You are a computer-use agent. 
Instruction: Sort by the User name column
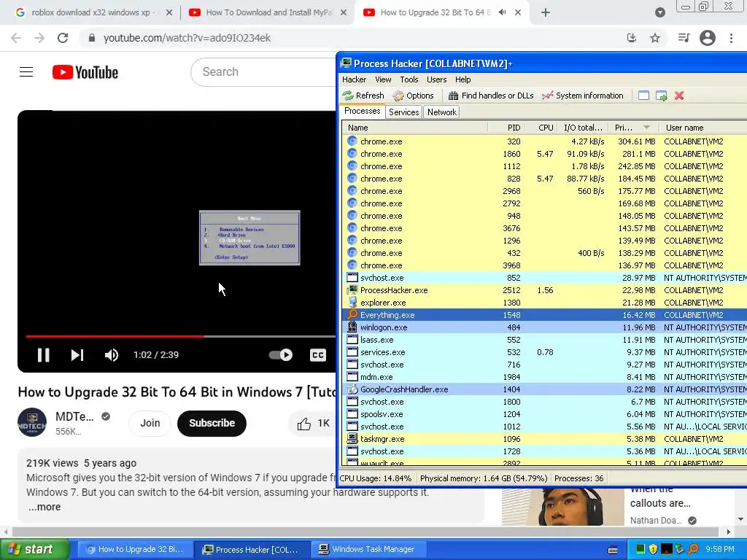pos(703,128)
